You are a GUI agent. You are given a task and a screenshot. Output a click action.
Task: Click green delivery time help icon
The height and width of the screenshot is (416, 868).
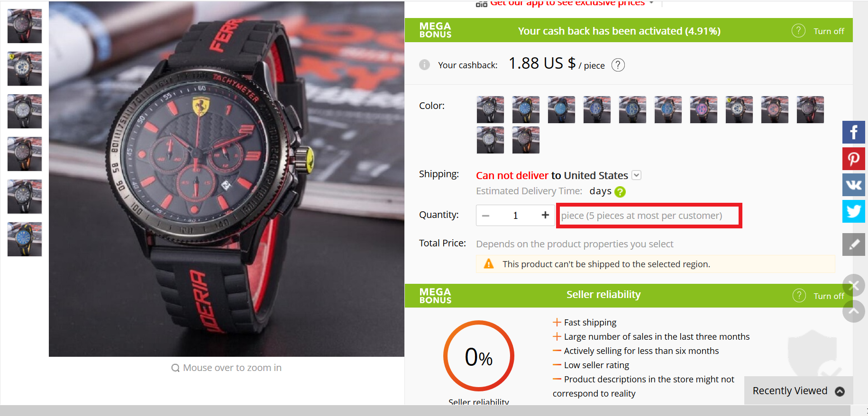[x=620, y=192]
